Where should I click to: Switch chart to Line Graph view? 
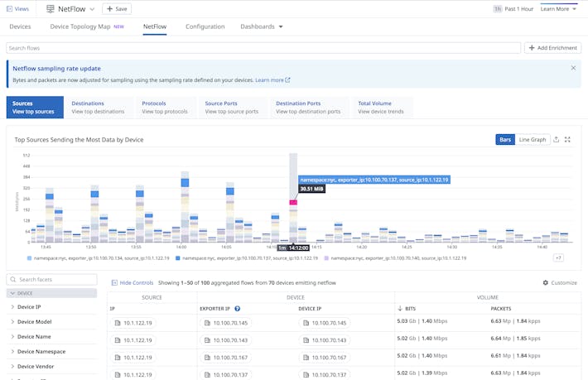532,140
